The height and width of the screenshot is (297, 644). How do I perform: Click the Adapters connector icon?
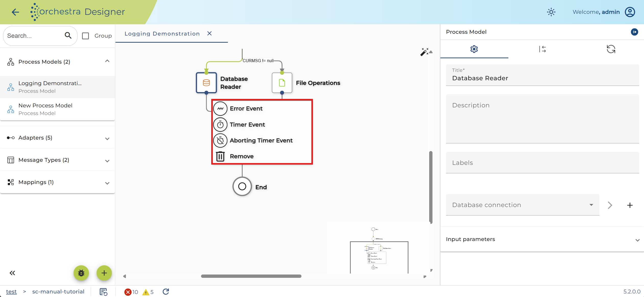click(x=11, y=138)
